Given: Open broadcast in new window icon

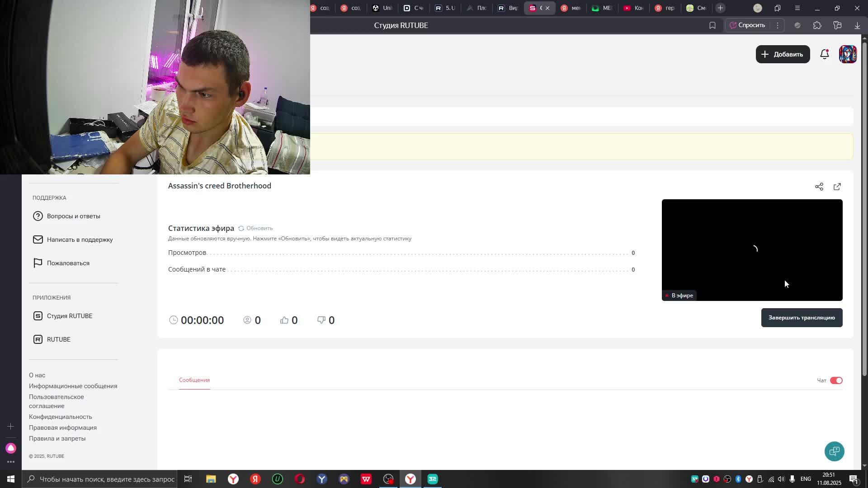Looking at the screenshot, I should point(837,187).
